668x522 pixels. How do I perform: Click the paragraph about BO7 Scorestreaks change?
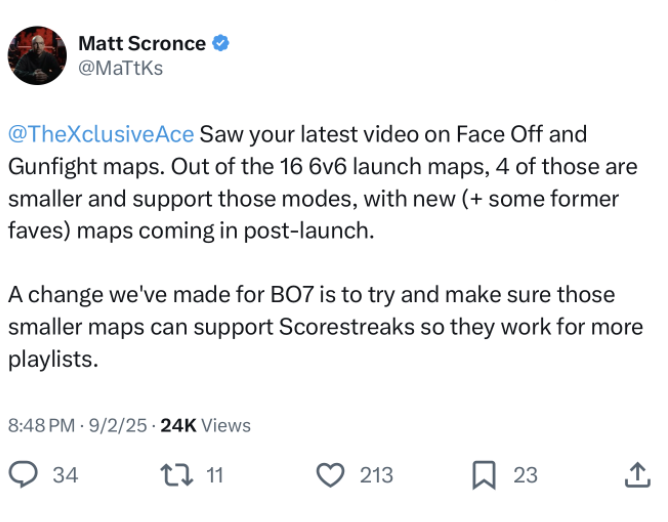325,327
